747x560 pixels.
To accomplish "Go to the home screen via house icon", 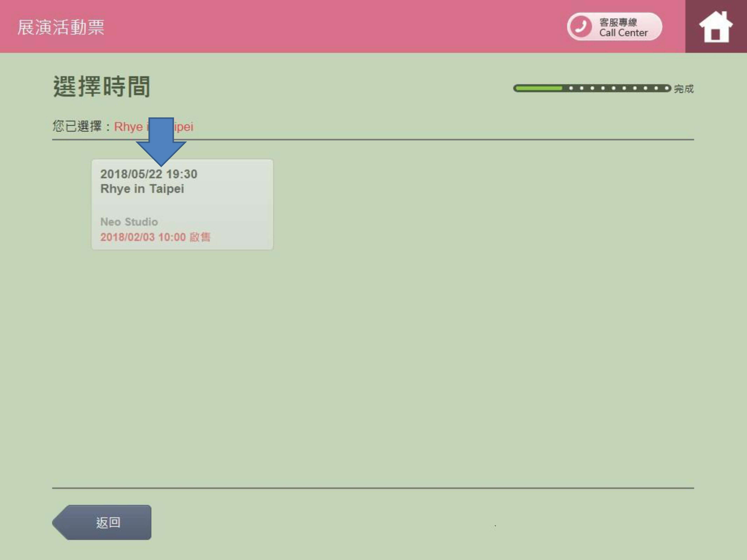I will click(x=716, y=27).
